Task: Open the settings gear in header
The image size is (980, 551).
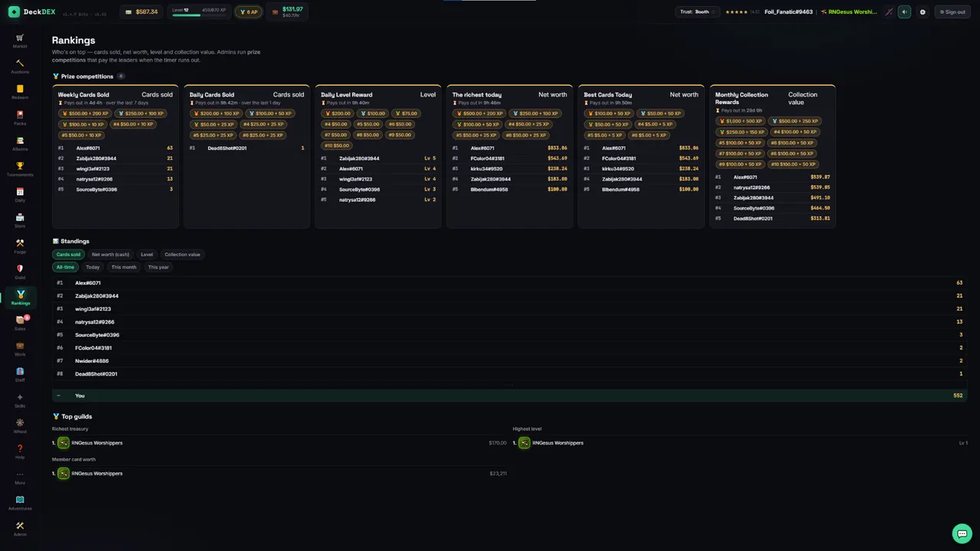Action: (x=923, y=12)
